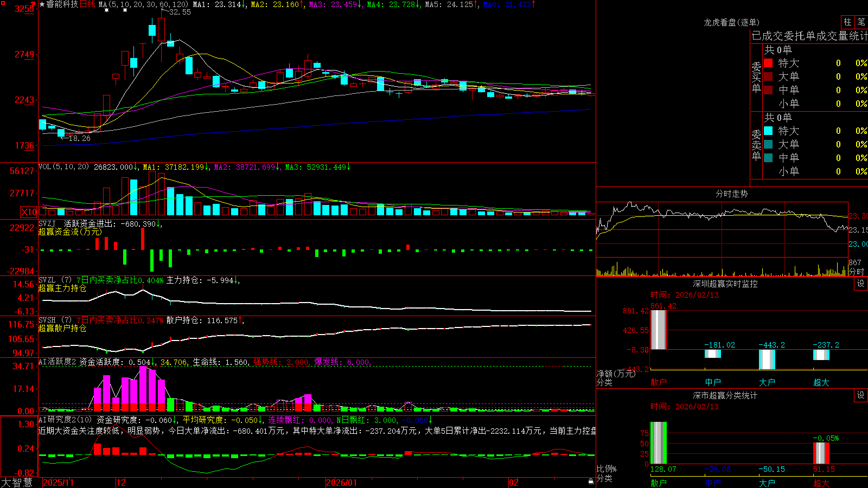Screen dimensions: 868x488
Task: Click the teal 中单 sell-order swatch
Action: [x=768, y=158]
